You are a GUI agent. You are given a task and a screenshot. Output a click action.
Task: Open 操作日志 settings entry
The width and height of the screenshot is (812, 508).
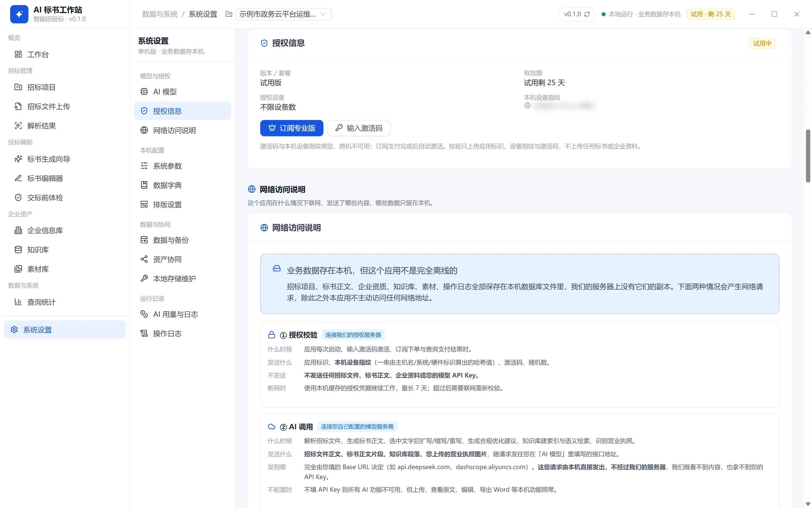pos(182,334)
